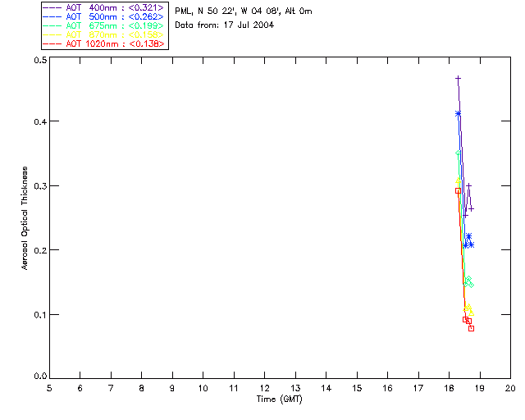
Task: Click the PML station location text
Action: [243, 11]
